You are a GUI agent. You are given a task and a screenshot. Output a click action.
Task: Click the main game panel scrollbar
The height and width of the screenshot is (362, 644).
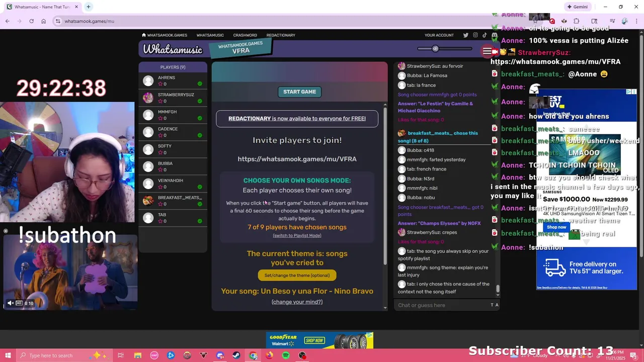click(385, 186)
